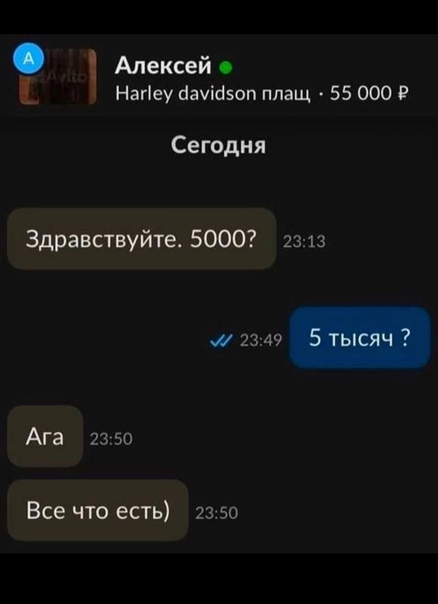
Task: Select the blue "5 тысяч ?" message bubble
Action: point(360,337)
